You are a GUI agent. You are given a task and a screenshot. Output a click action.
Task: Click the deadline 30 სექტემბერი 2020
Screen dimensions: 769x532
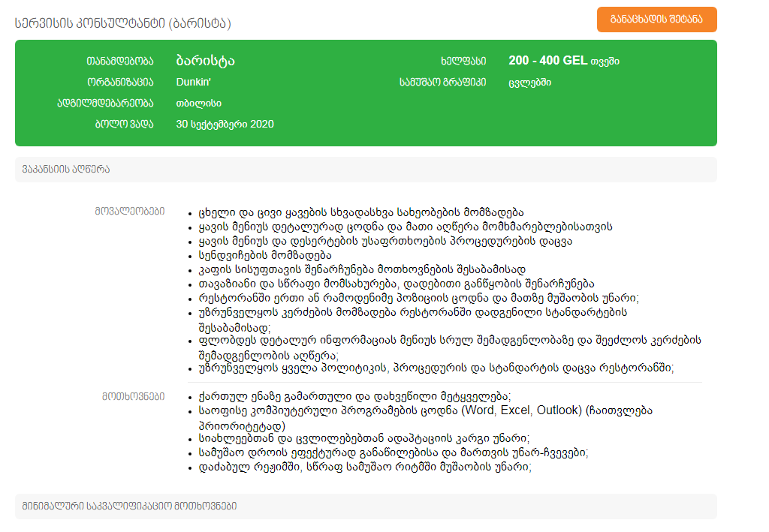(225, 125)
